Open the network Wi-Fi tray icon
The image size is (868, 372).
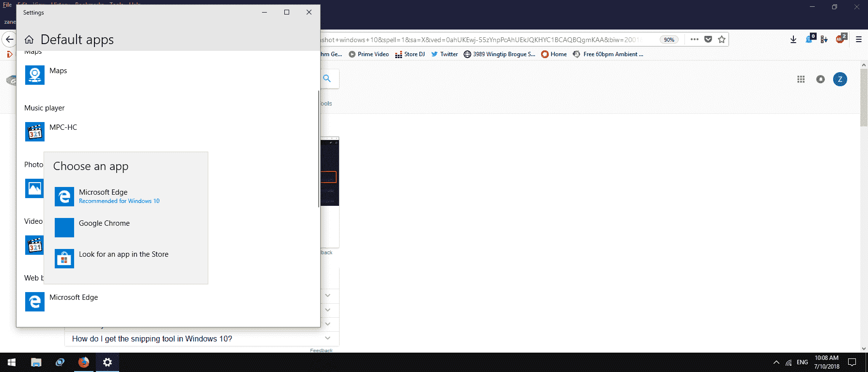pyautogui.click(x=789, y=362)
